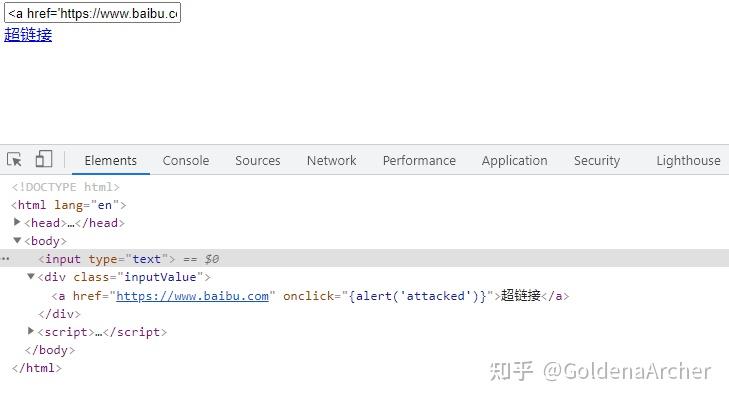Switch to the Console tab
The image size is (729, 401).
[186, 161]
